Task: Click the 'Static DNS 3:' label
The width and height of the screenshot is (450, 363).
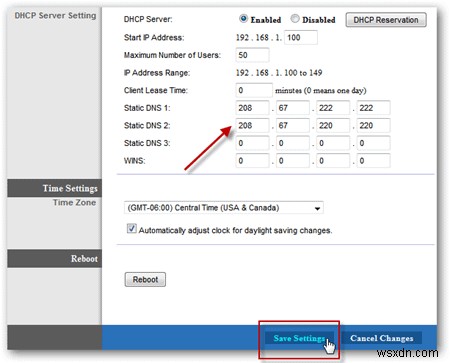Action: coord(147,143)
